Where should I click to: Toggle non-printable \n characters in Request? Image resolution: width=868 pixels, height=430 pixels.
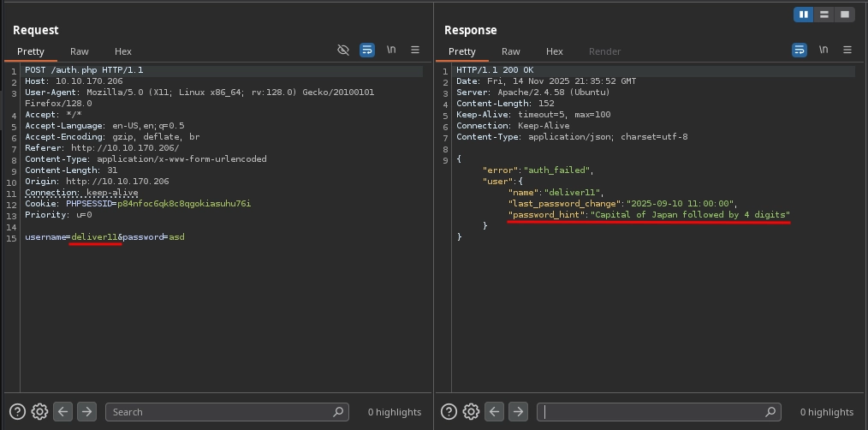tap(391, 50)
